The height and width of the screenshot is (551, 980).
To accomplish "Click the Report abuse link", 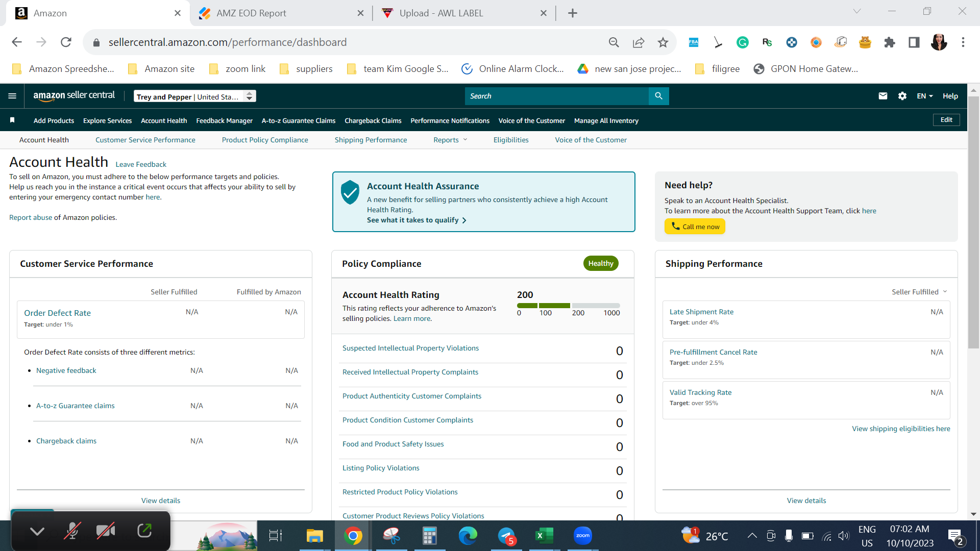I will click(x=31, y=217).
